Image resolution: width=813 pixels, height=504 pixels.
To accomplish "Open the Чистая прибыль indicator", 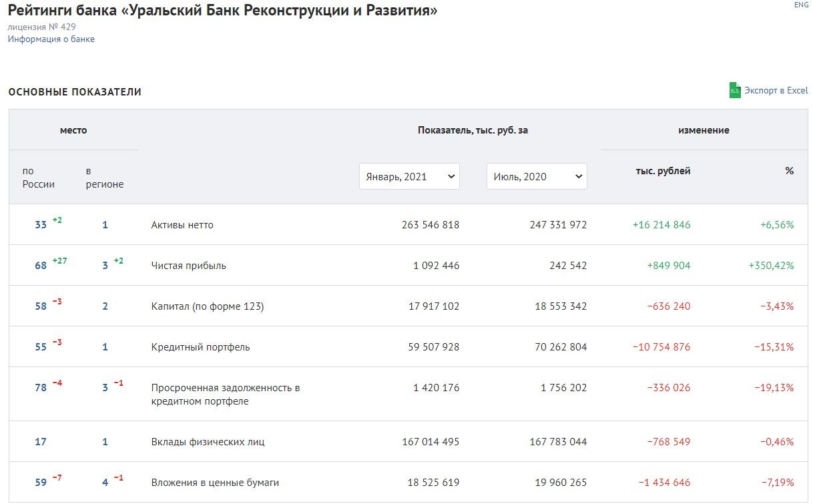I will point(189,266).
